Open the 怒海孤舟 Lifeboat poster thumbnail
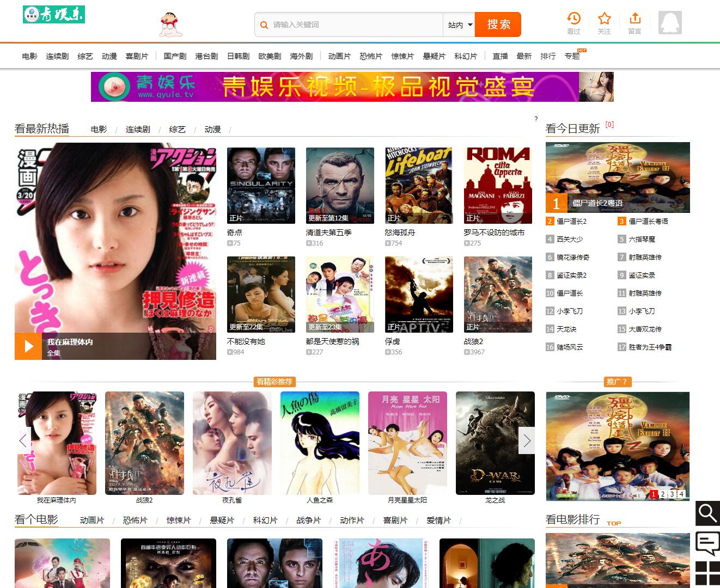This screenshot has height=588, width=720. click(419, 186)
